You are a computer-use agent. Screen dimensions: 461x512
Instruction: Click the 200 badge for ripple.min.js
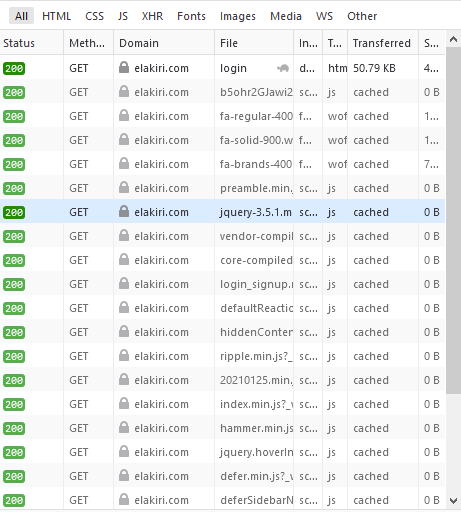[x=14, y=356]
